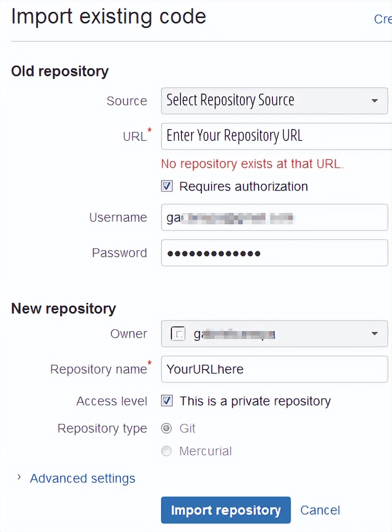Click the owner avatar icon in Owner dropdown
392x532 pixels.
click(x=178, y=334)
